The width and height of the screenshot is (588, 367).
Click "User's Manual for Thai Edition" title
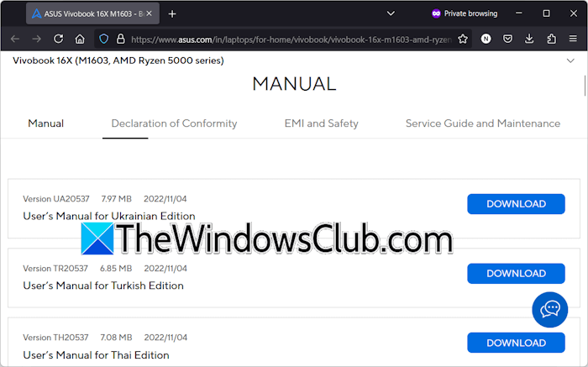[x=96, y=355]
